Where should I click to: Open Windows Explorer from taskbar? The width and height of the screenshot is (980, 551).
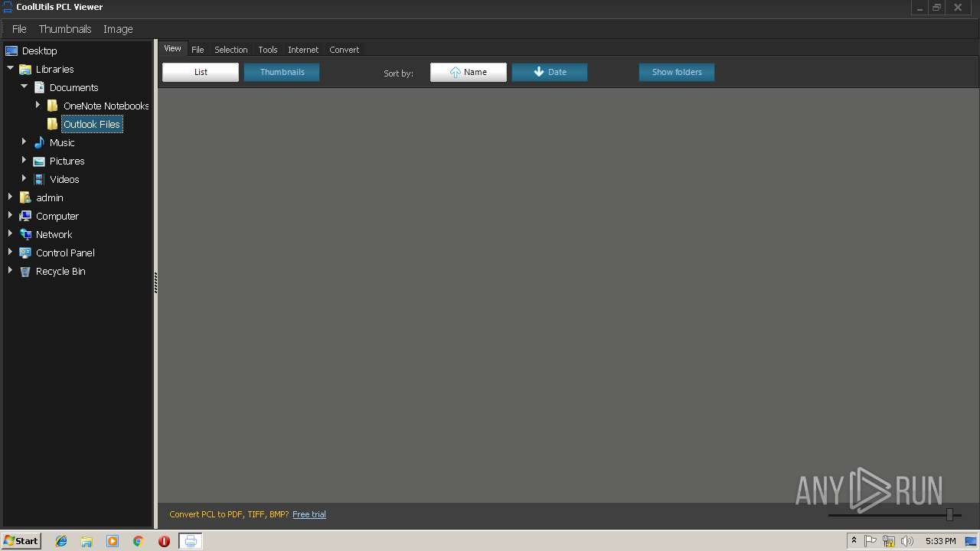[x=87, y=541]
